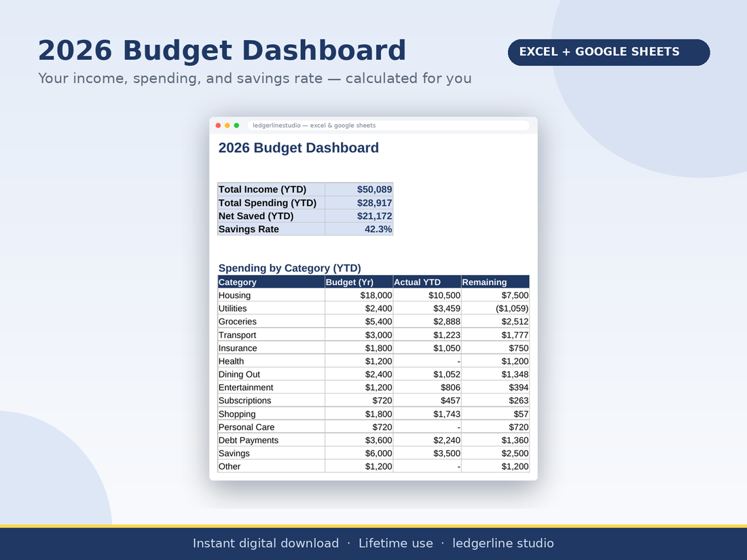
Task: Select the $5,400 Groceries budget cell
Action: point(359,322)
